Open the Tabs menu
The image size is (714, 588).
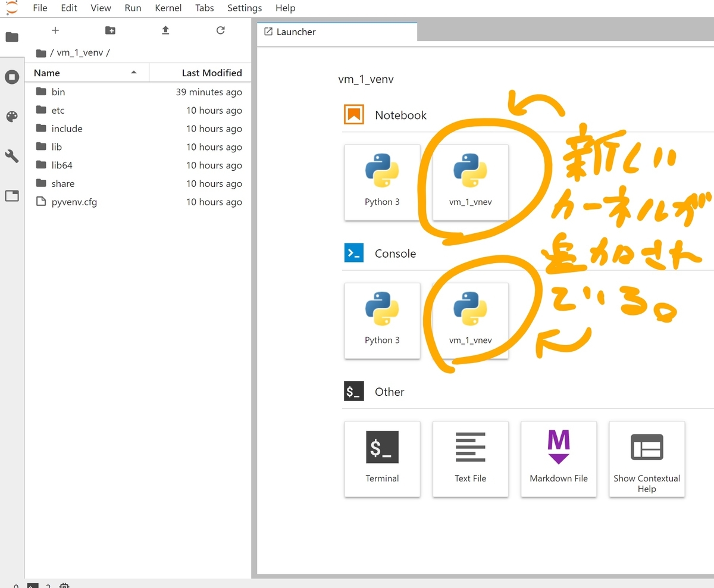point(205,8)
